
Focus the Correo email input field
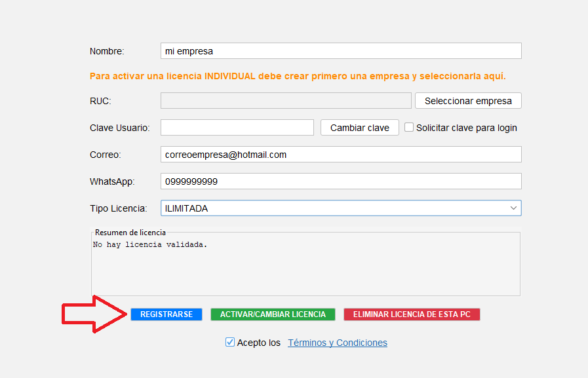[x=340, y=155]
